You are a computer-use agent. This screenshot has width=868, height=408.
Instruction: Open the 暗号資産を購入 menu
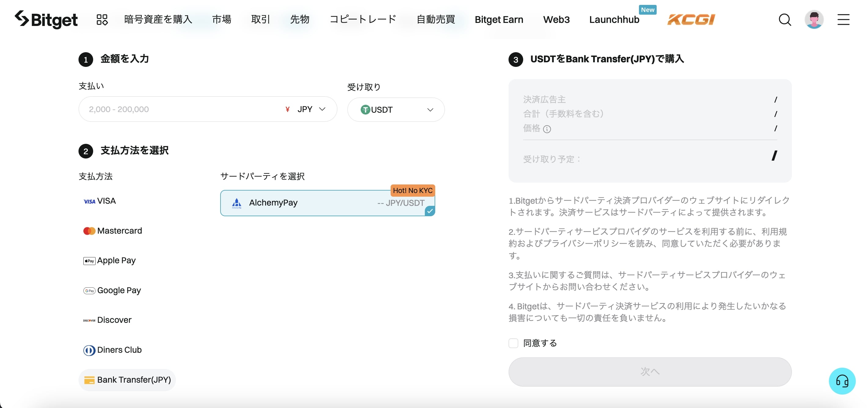point(158,20)
